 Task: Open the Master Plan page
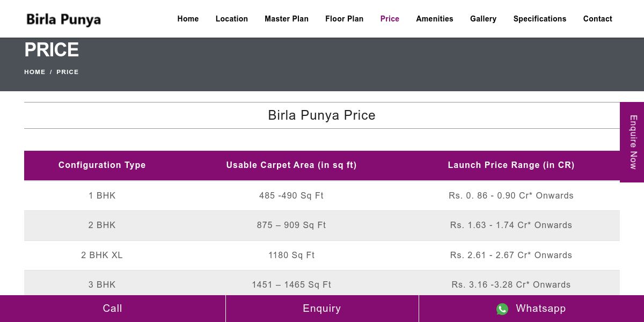point(286,19)
